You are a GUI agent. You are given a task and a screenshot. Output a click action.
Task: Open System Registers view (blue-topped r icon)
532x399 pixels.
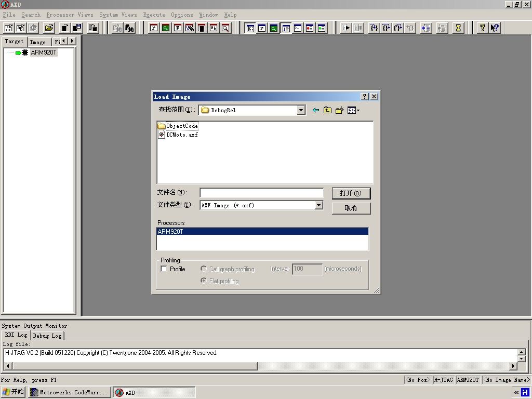(x=262, y=28)
